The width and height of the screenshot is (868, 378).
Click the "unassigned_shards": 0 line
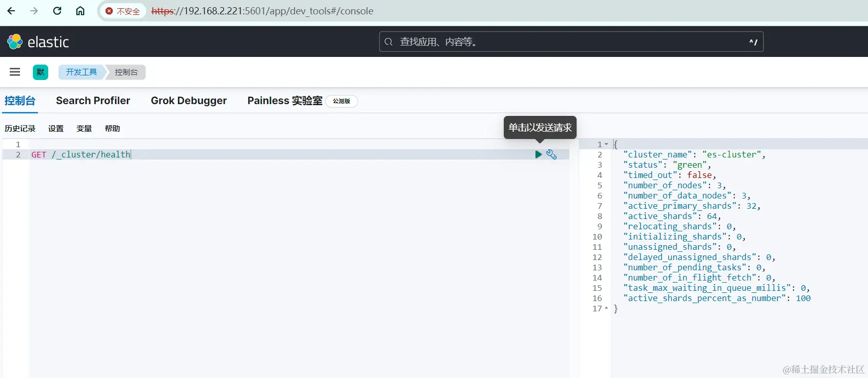click(x=680, y=247)
